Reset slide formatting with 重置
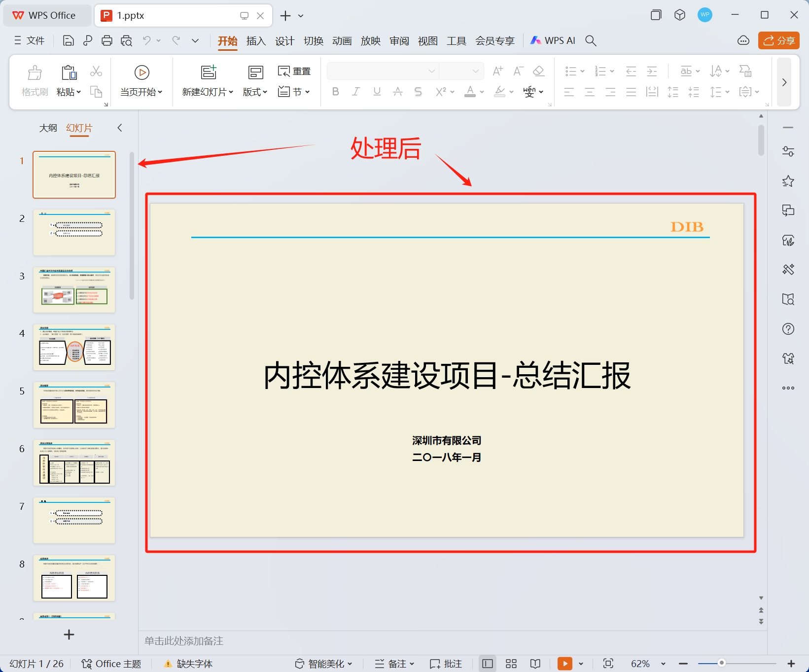Screen dimensions: 809x672 click(x=294, y=71)
